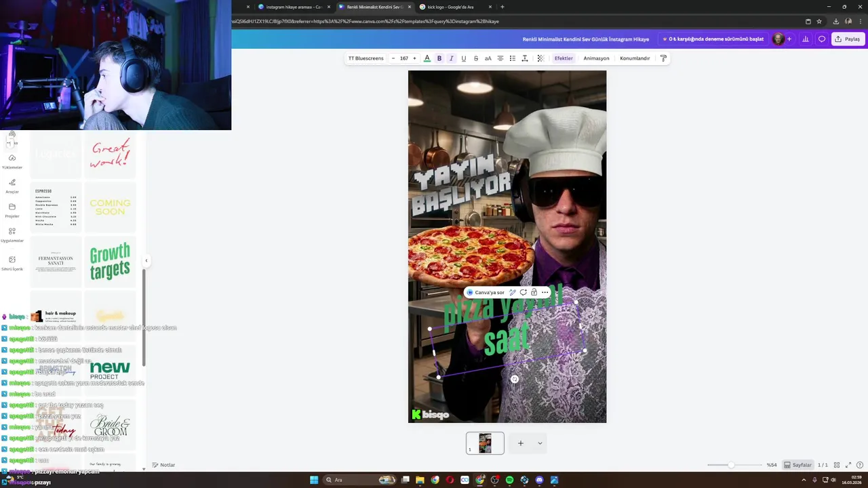Open Yüklemeler uploads in sidebar

12,161
